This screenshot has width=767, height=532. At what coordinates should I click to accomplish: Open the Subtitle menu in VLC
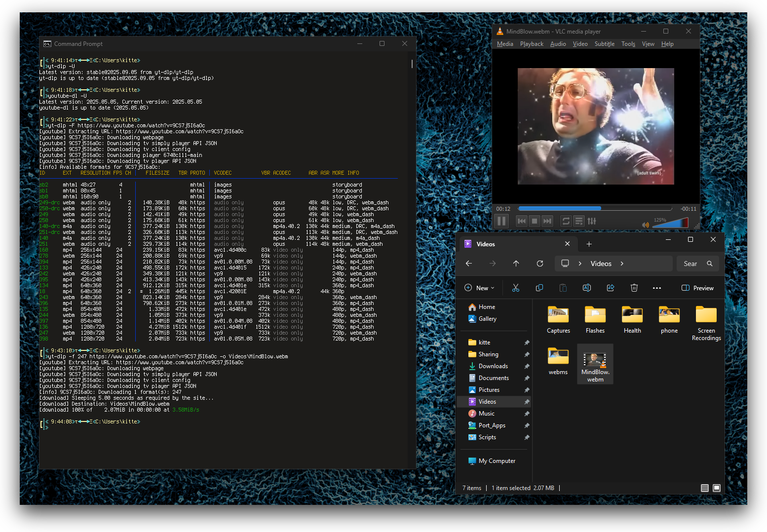click(604, 44)
